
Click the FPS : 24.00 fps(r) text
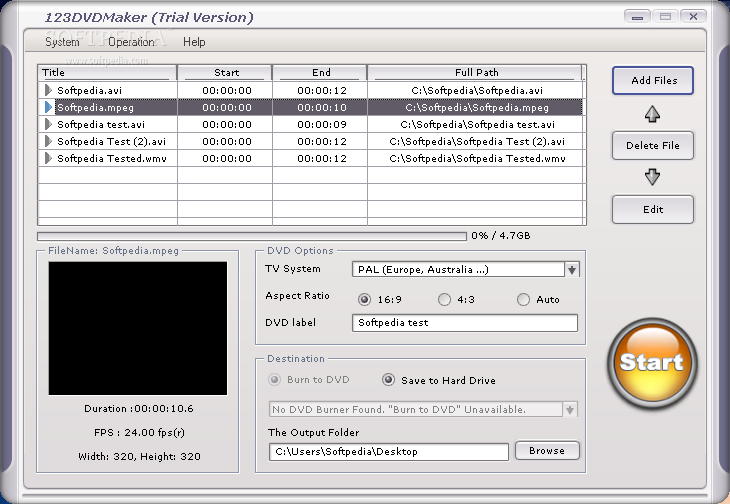[x=139, y=432]
